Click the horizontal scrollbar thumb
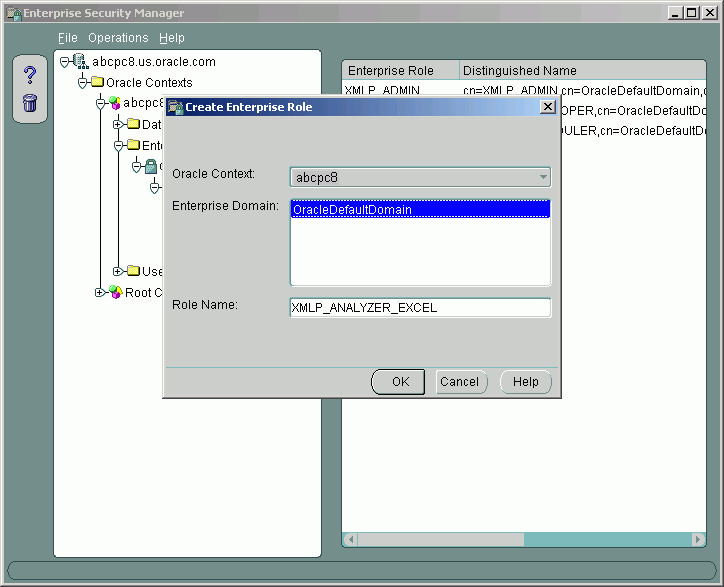Viewport: 724px width, 587px height. [440, 539]
